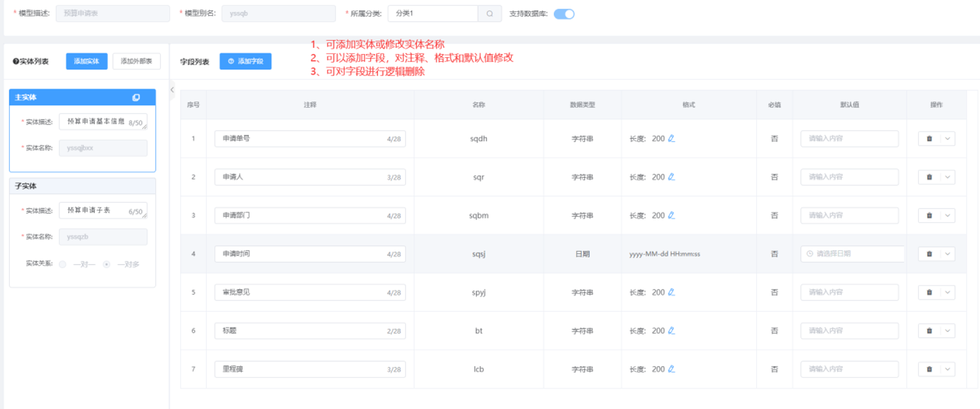Edit length pencil icon for sqbm row
The image size is (980, 409).
coord(671,215)
